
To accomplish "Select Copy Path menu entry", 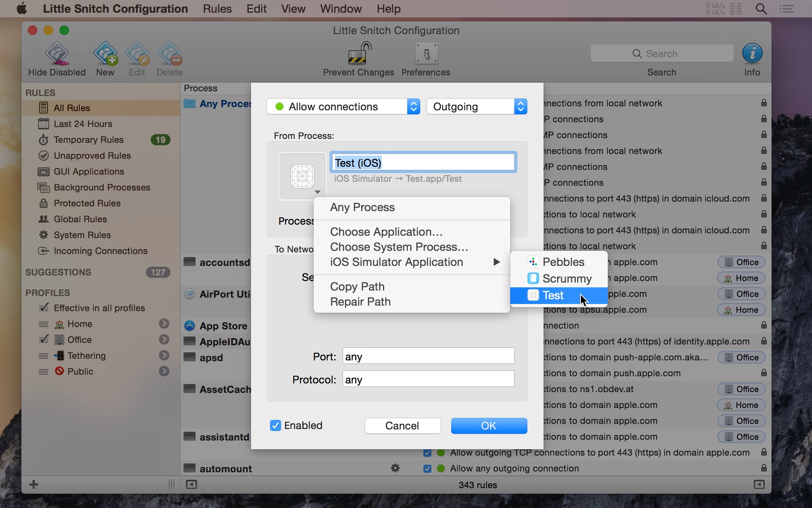I will 412,287.
